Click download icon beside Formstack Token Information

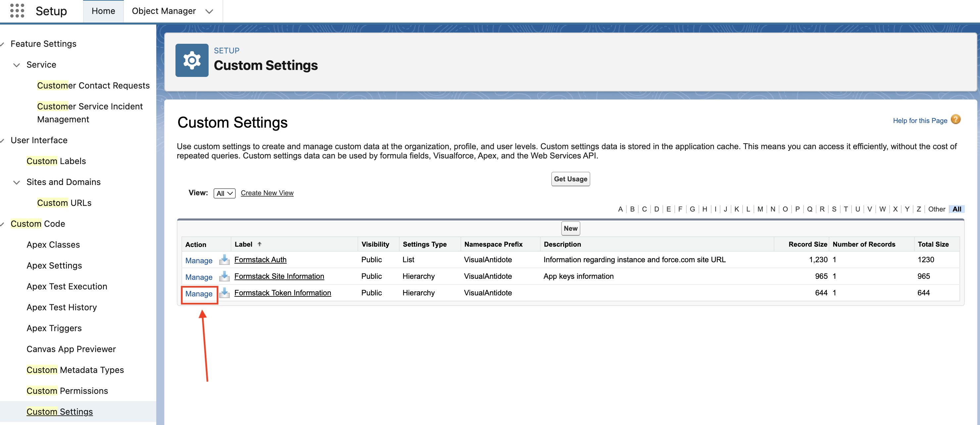click(x=224, y=293)
